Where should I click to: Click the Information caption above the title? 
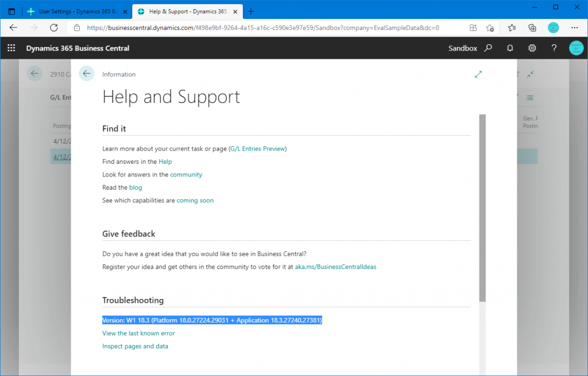coord(119,74)
